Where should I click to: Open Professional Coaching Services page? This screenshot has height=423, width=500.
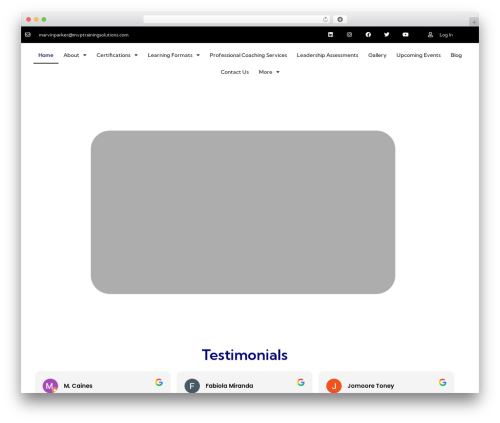click(x=248, y=55)
